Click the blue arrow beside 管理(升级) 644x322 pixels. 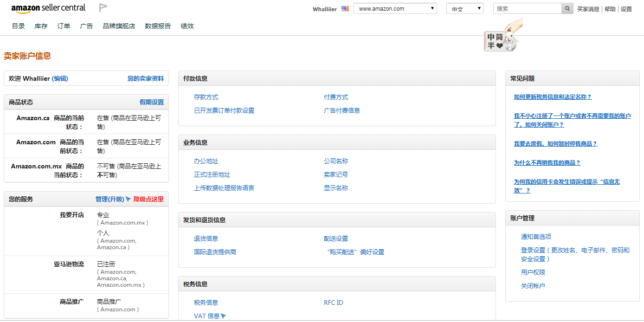[128, 199]
